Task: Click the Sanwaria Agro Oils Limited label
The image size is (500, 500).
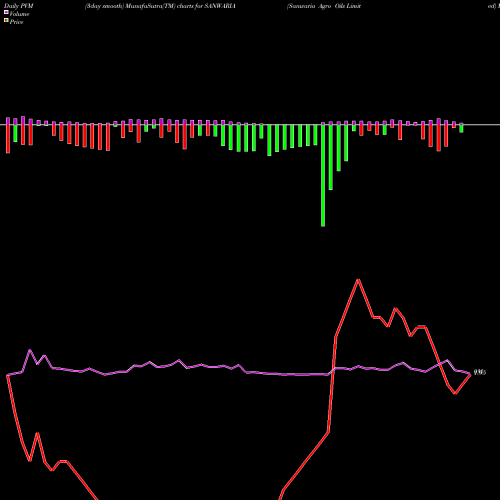Action: click(324, 6)
